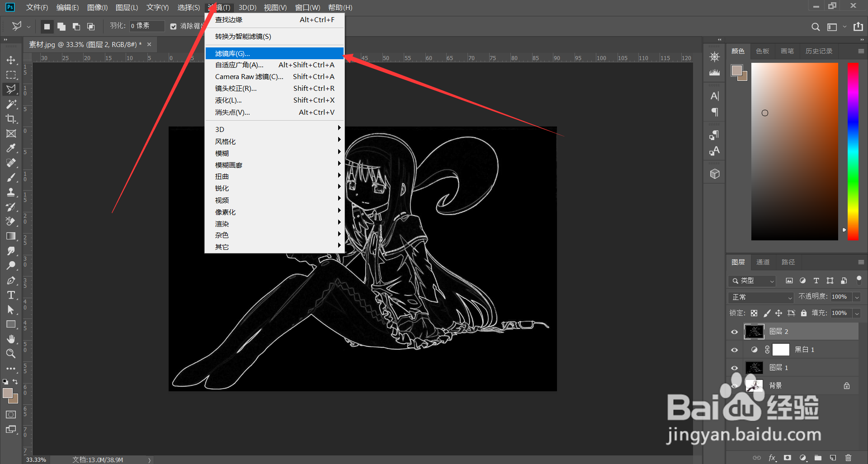Open the workspace switcher dropdown
Viewport: 868px width, 464px height.
click(x=835, y=27)
